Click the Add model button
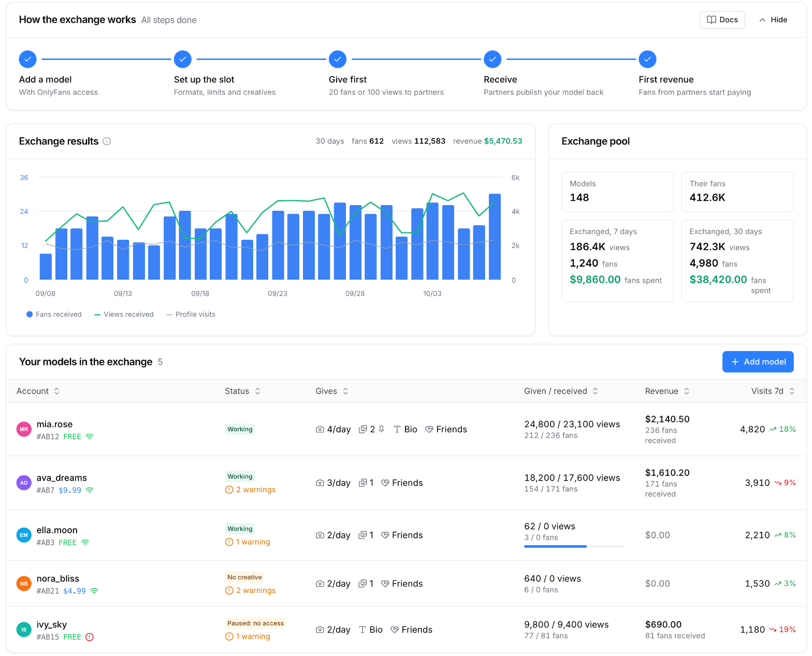Image resolution: width=812 pixels, height=656 pixels. click(758, 362)
